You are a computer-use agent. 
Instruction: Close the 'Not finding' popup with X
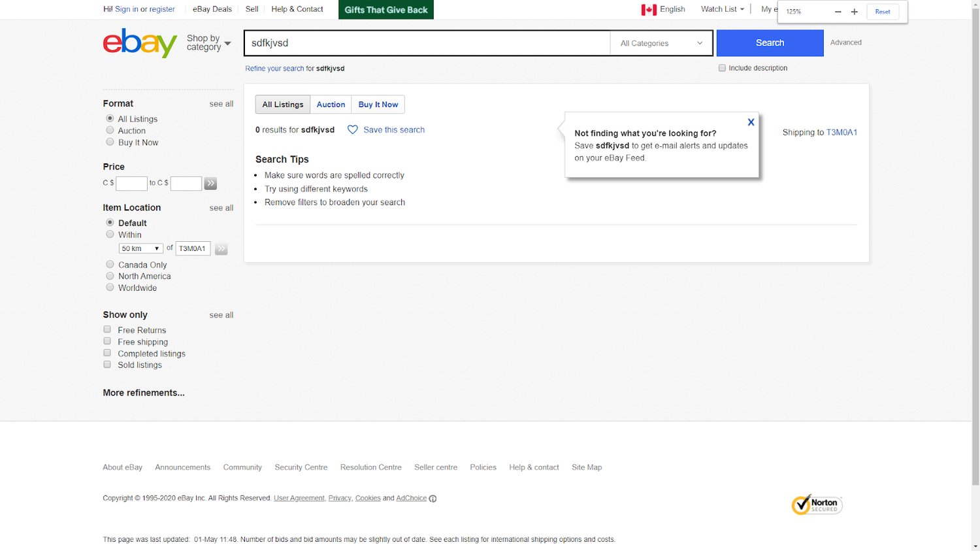tap(751, 122)
